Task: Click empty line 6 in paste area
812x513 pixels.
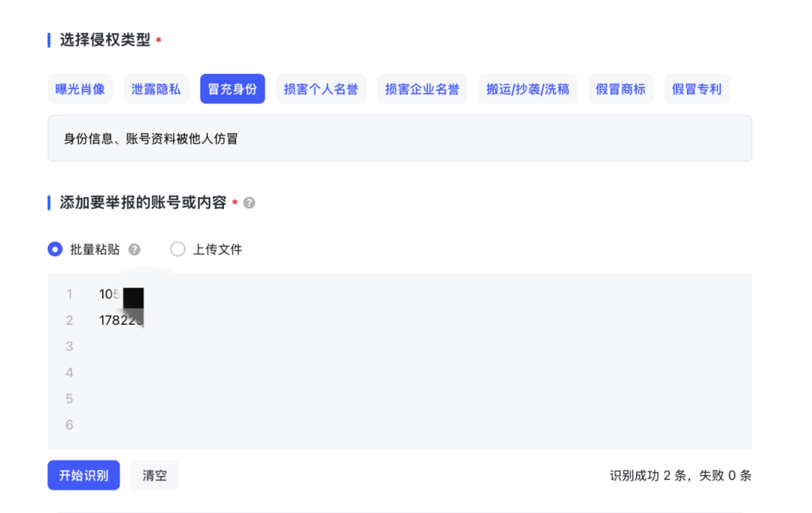Action: pos(301,425)
